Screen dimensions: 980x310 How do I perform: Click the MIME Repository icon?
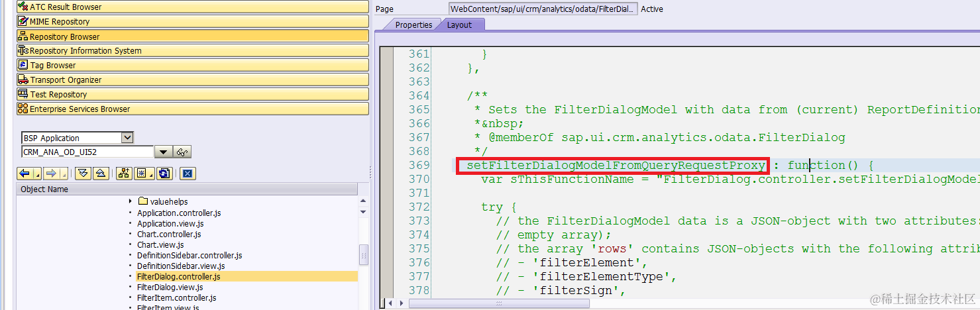(x=23, y=22)
